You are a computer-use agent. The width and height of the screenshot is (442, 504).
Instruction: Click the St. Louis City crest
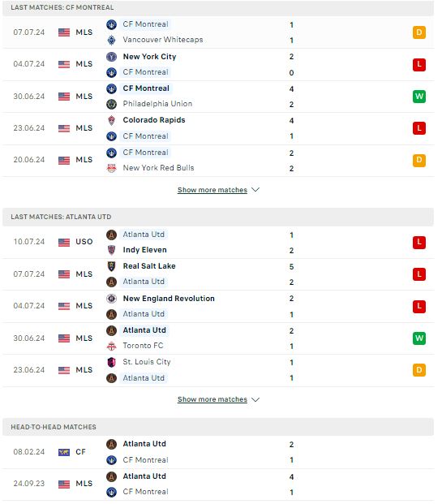click(x=111, y=362)
